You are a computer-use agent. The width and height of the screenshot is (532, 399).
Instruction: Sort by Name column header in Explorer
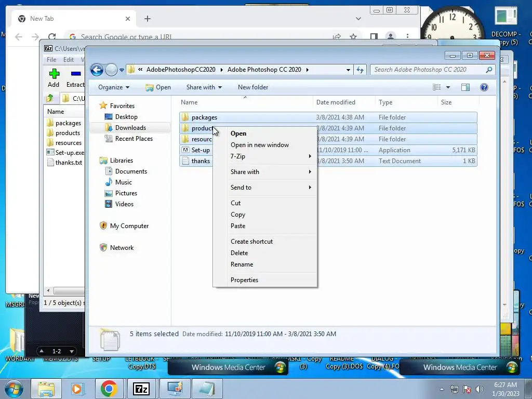[x=245, y=102]
